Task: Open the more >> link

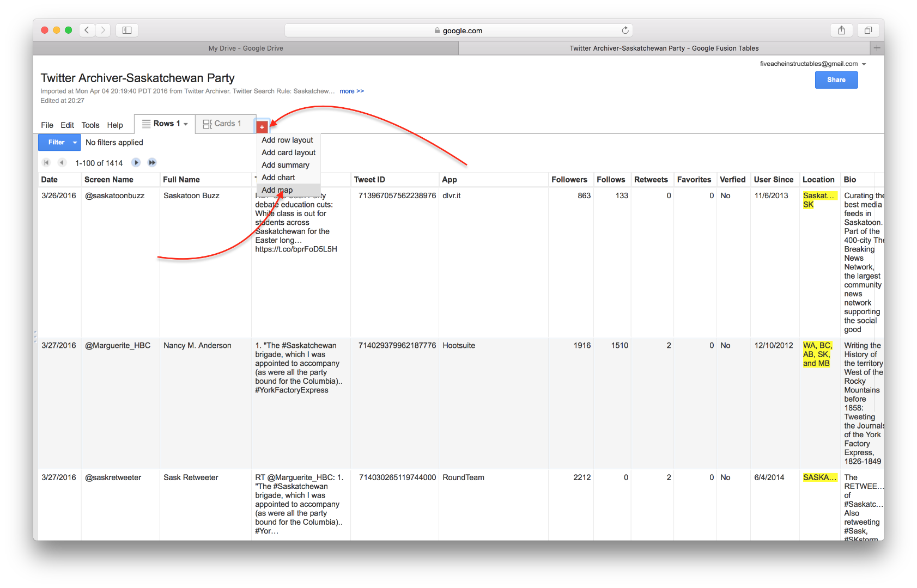Action: tap(351, 91)
